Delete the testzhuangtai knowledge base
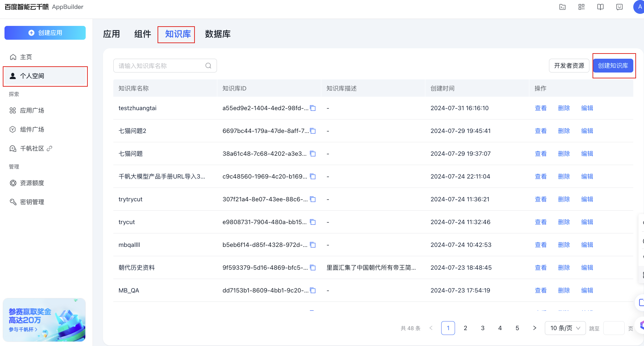Viewport: 644px width, 346px height. coord(564,108)
